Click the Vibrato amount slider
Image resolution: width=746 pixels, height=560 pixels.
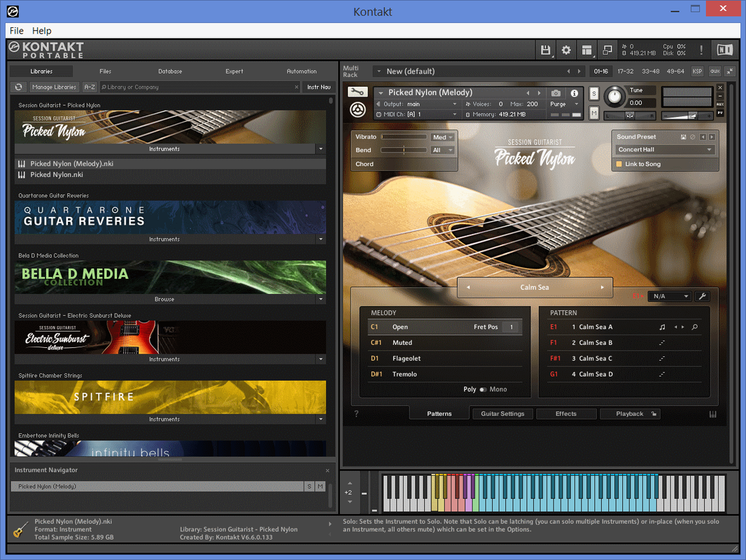click(x=404, y=137)
